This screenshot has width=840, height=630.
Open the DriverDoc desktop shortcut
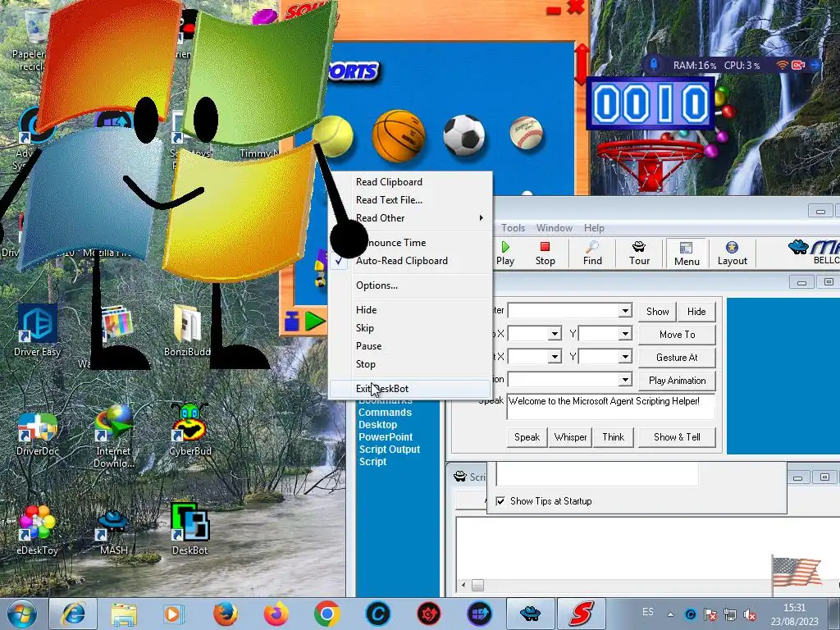click(x=38, y=434)
